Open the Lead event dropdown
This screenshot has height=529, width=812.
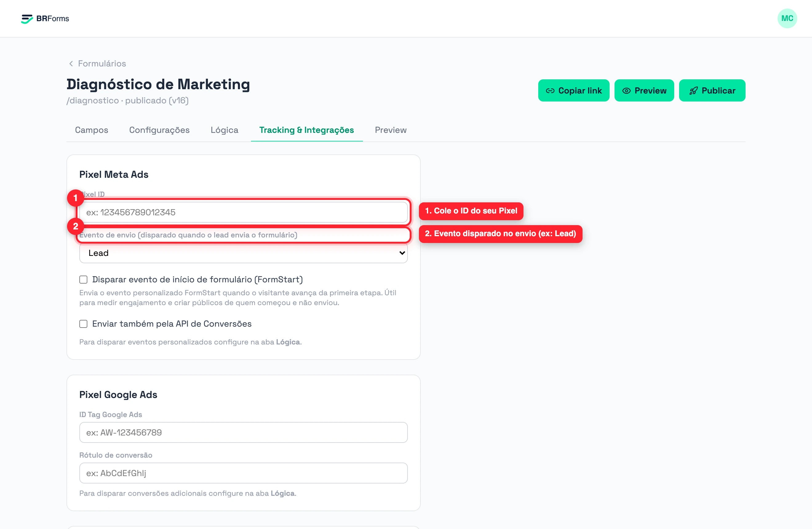point(243,253)
